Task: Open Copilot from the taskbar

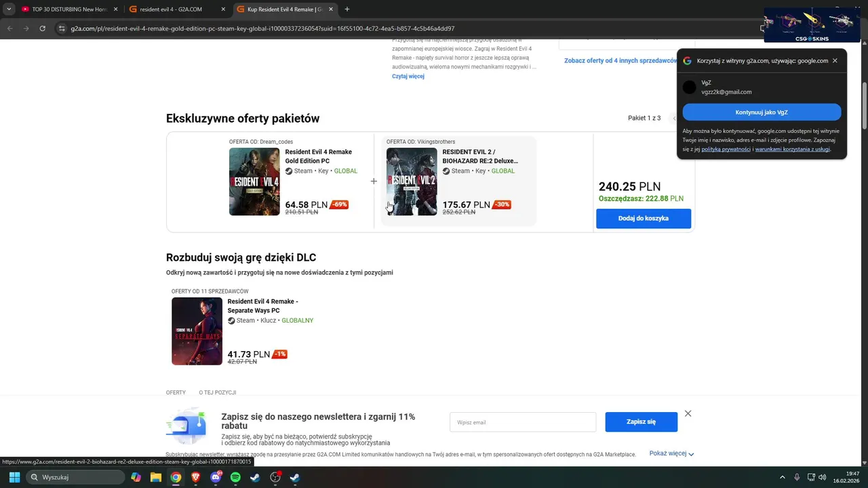Action: click(x=136, y=477)
